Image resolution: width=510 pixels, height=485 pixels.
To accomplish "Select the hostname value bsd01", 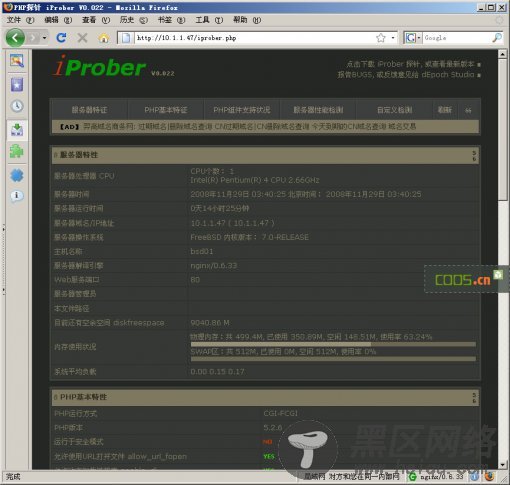I will [202, 251].
